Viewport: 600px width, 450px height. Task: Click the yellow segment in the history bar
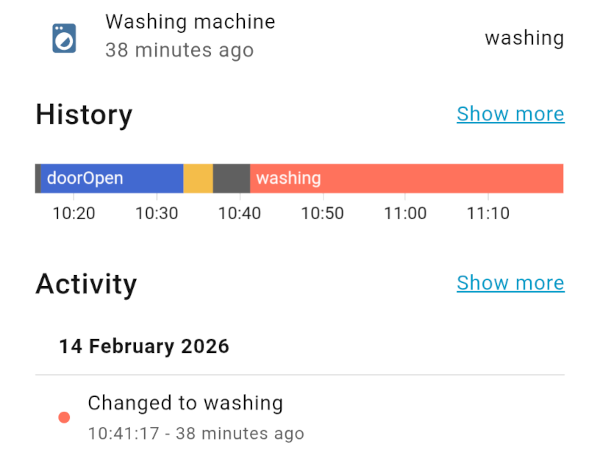(198, 178)
